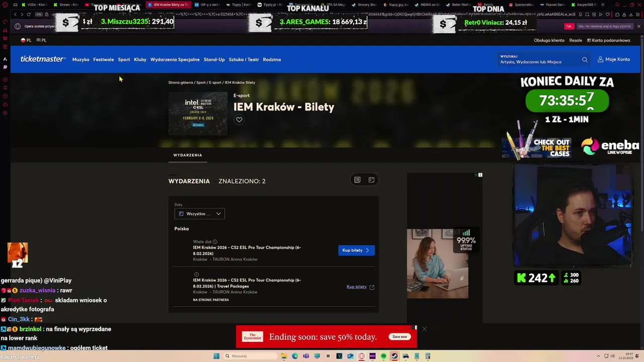Open Twitch panel in Opera sidebar

(5, 67)
